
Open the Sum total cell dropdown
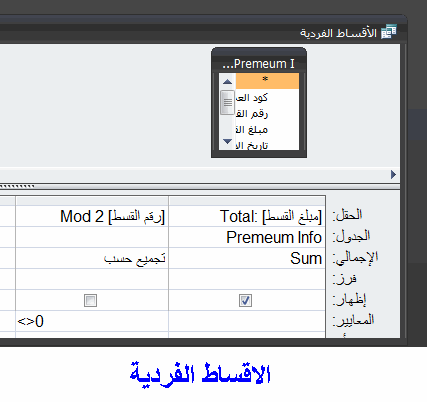(247, 258)
